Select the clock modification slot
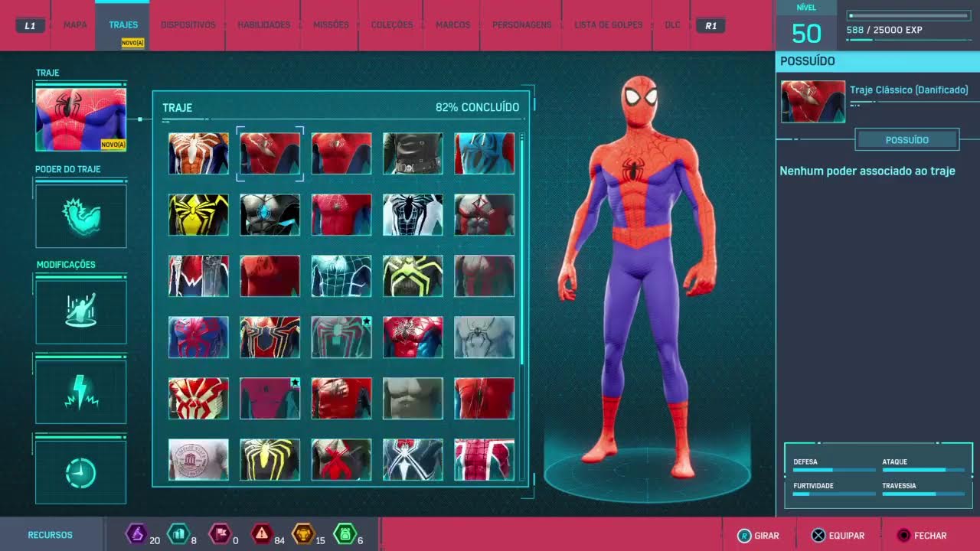 [x=81, y=472]
